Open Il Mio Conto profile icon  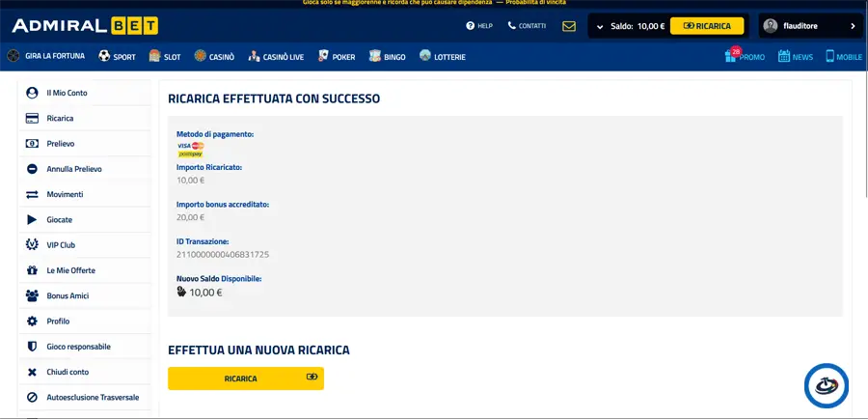coord(32,93)
